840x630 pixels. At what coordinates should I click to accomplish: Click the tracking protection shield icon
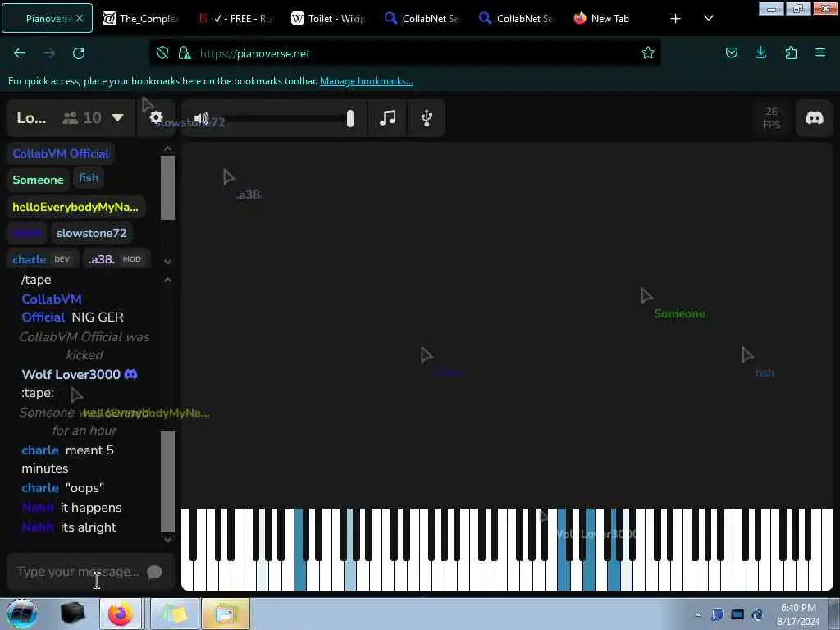(x=162, y=53)
